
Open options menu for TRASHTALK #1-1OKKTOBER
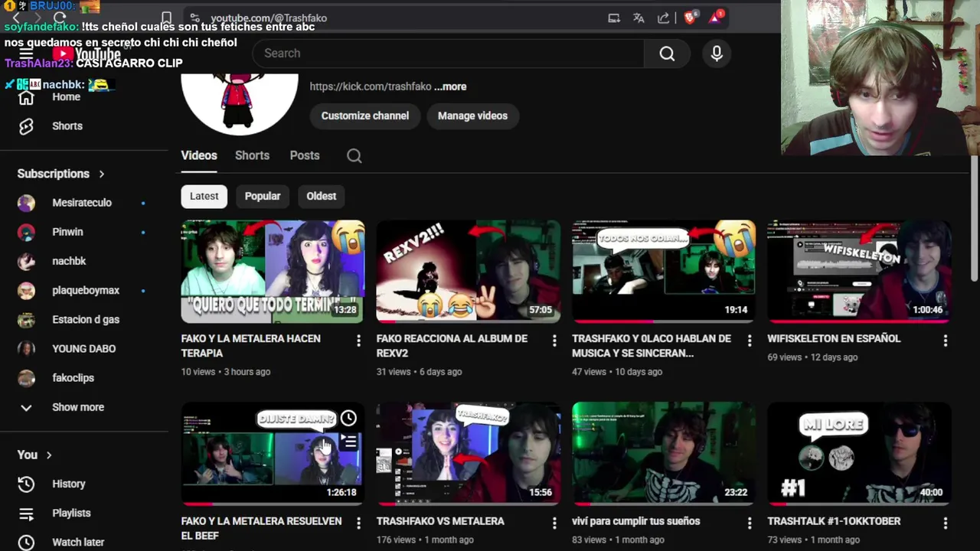pyautogui.click(x=946, y=523)
